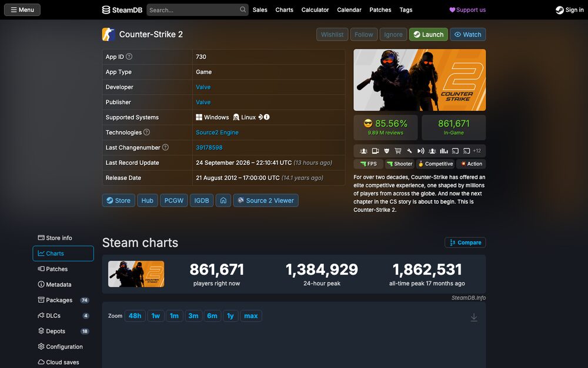Open the Source 2 Viewer button
The width and height of the screenshot is (588, 368).
coord(266,201)
